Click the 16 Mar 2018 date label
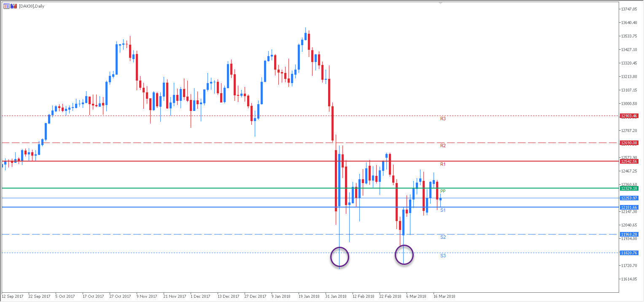 click(x=444, y=297)
